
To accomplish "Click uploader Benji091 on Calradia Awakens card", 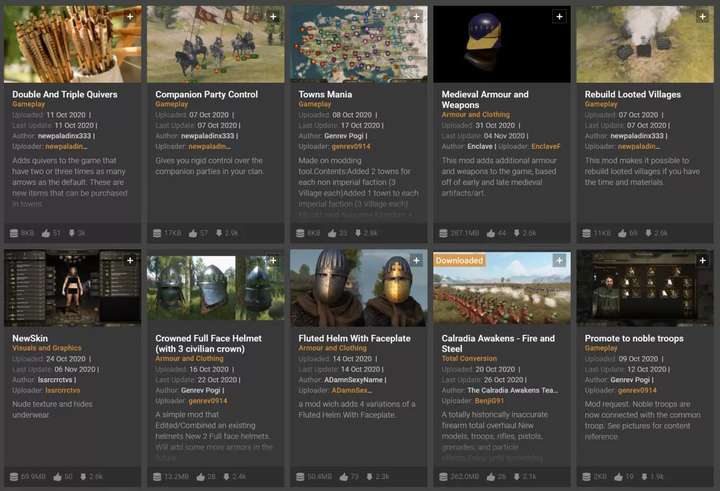I will (489, 401).
